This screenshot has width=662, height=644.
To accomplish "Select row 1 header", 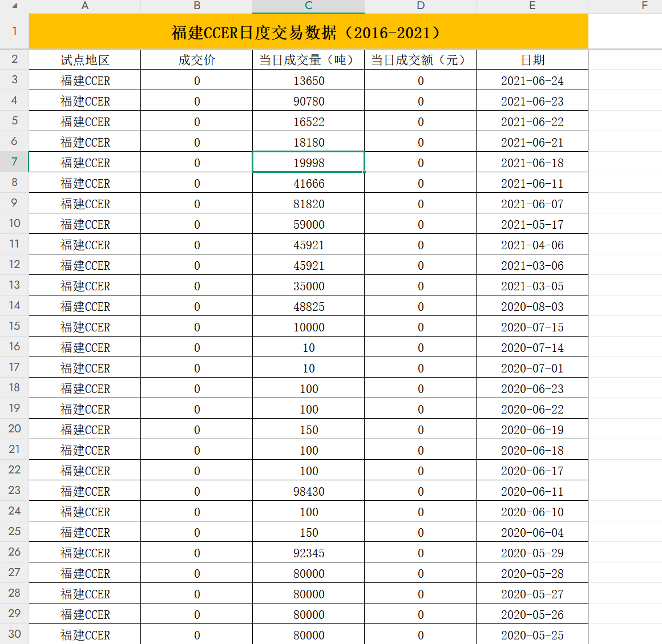I will pos(14,31).
